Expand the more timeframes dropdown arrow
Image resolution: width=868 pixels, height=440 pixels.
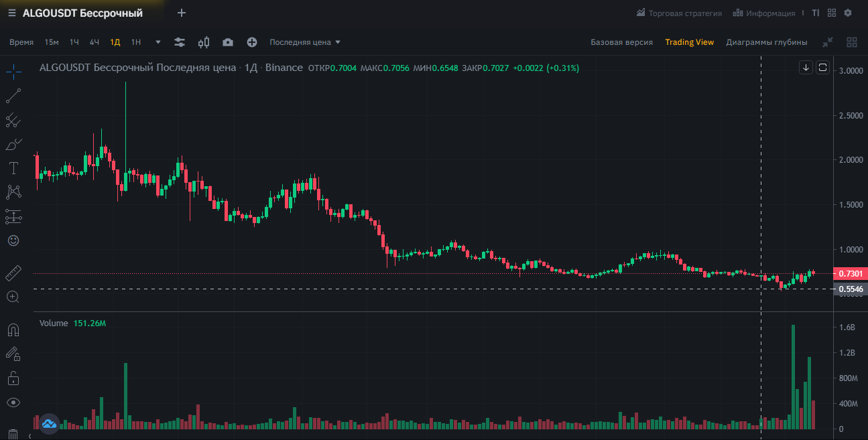(158, 42)
